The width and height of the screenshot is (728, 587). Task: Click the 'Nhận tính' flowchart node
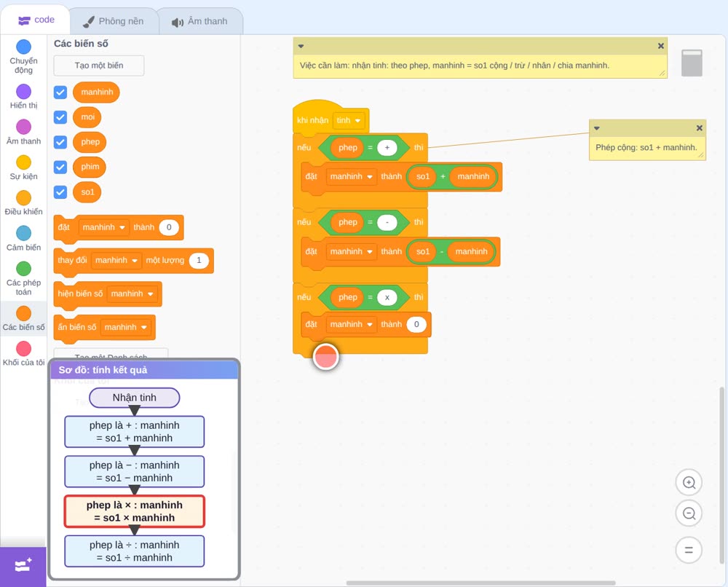click(x=134, y=398)
